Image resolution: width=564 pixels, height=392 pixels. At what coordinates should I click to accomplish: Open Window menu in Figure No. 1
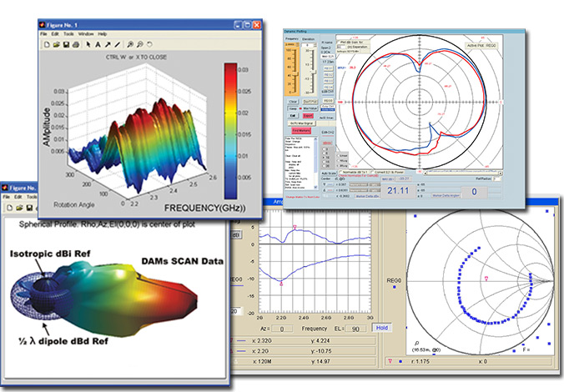tap(86, 34)
